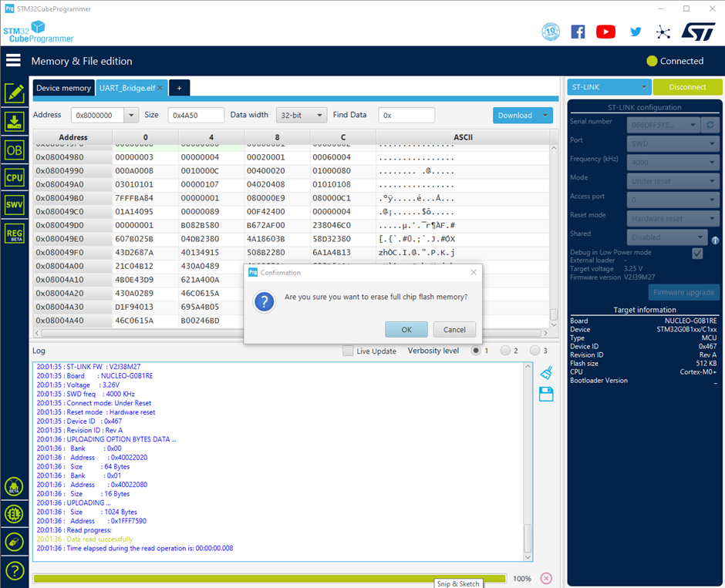Open the SWV viewer icon
The width and height of the screenshot is (725, 588).
pyautogui.click(x=15, y=205)
